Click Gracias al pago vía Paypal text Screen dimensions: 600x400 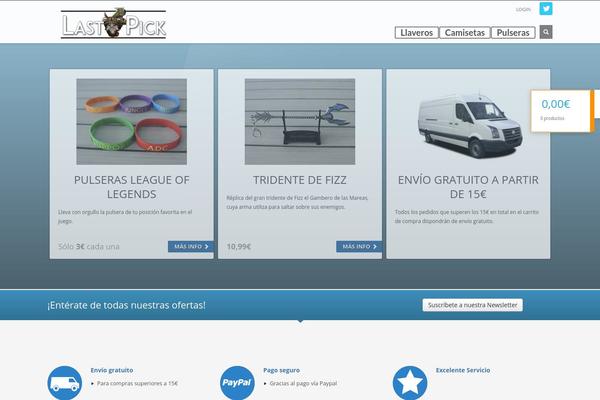point(303,383)
